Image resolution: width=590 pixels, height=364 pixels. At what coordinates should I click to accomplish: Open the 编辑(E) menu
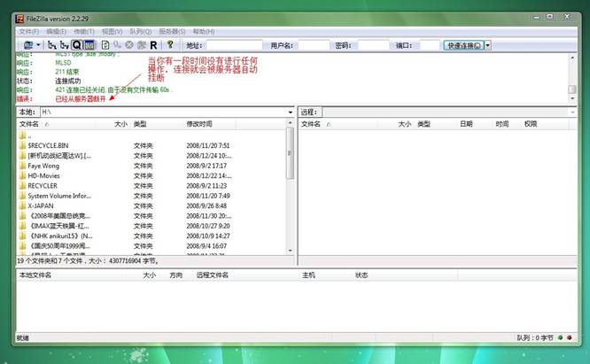(x=56, y=31)
